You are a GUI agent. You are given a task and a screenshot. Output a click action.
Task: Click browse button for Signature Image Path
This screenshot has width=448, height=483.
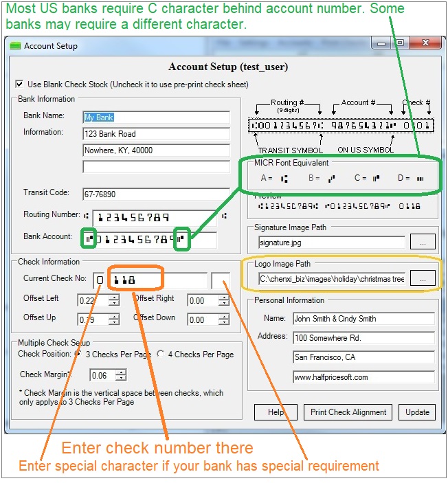point(423,242)
